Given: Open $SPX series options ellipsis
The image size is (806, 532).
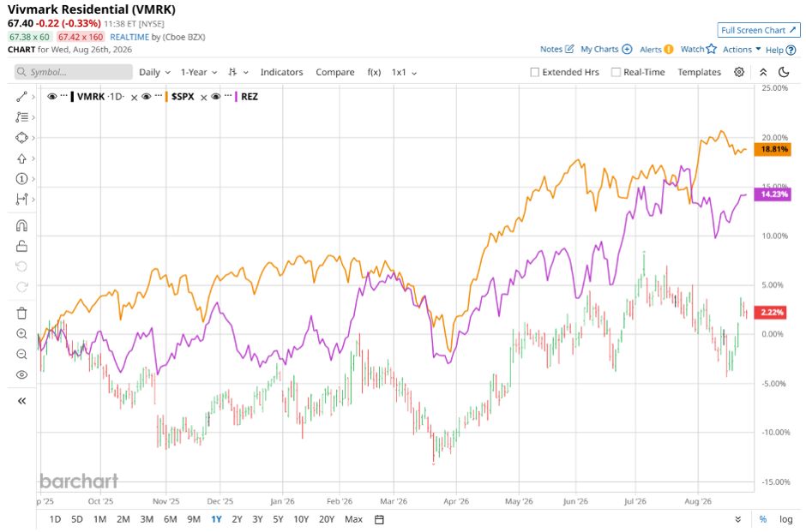Looking at the screenshot, I should coord(159,96).
